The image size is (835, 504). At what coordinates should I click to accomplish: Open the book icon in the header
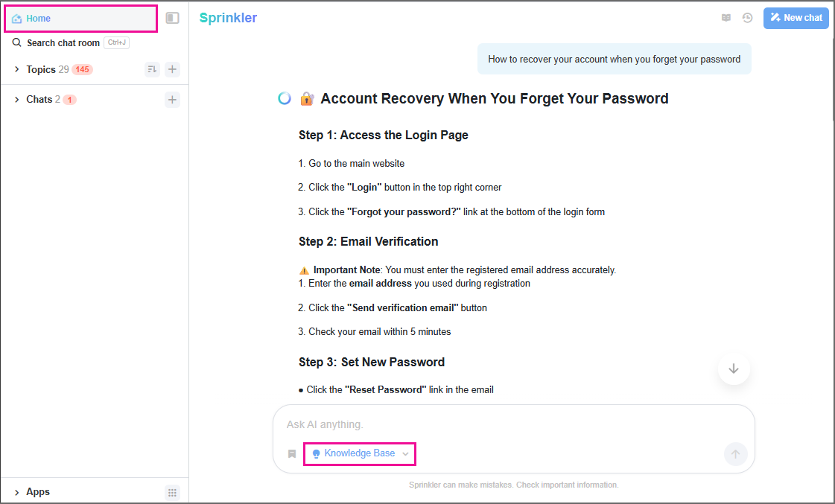[726, 18]
